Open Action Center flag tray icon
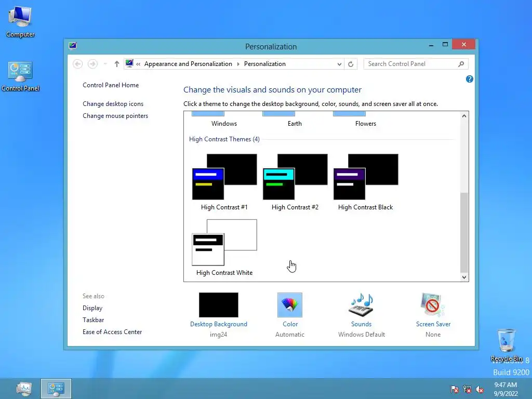 point(454,389)
